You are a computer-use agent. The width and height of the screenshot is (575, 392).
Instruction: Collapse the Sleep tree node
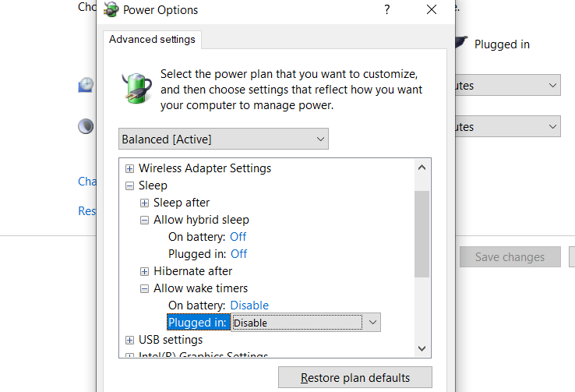[129, 186]
